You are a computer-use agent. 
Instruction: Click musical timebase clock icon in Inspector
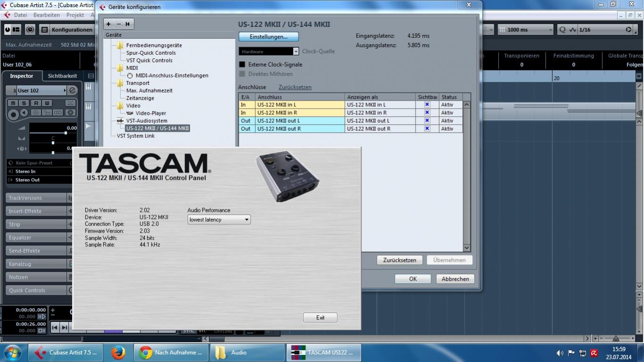point(36,113)
